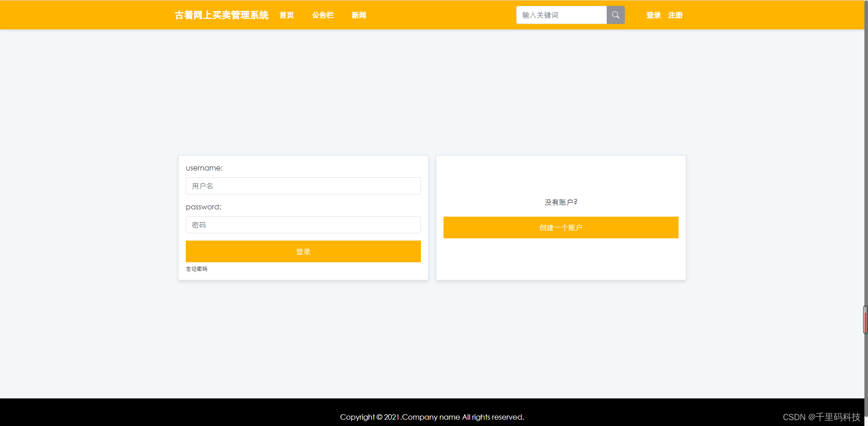
Task: Focus the 密码 password input field
Action: pos(303,225)
